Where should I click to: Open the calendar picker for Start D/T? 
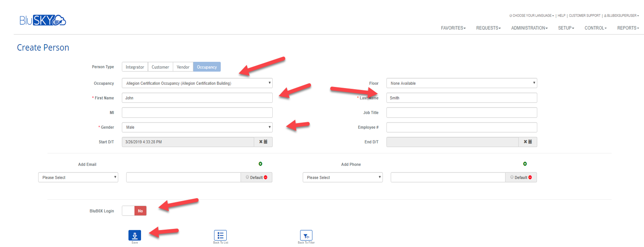pyautogui.click(x=266, y=142)
